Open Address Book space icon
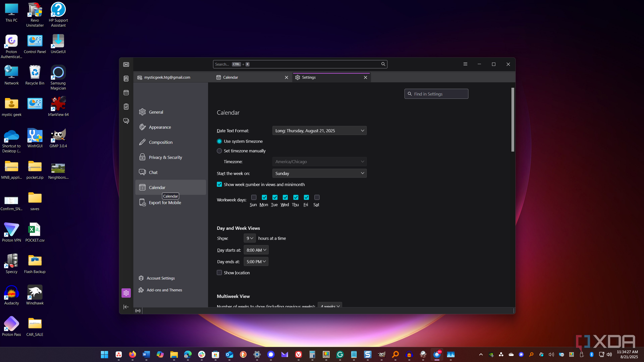644x362 pixels. (126, 78)
